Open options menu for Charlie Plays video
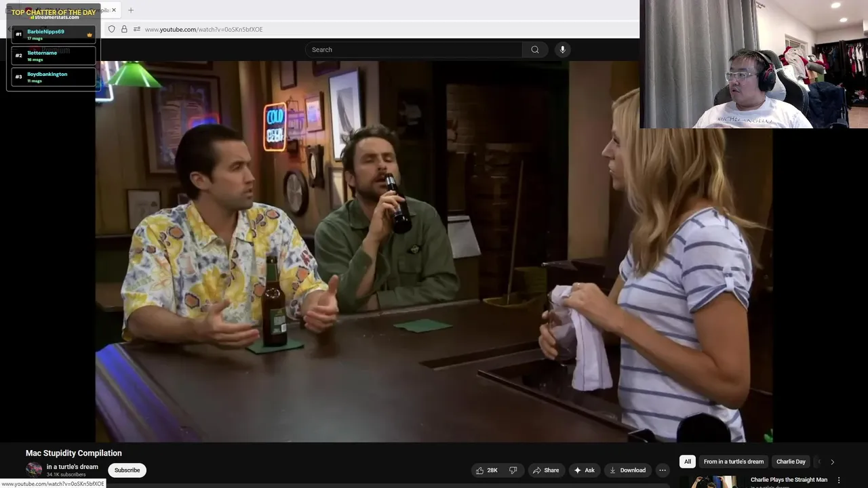The image size is (868, 488). [x=839, y=480]
